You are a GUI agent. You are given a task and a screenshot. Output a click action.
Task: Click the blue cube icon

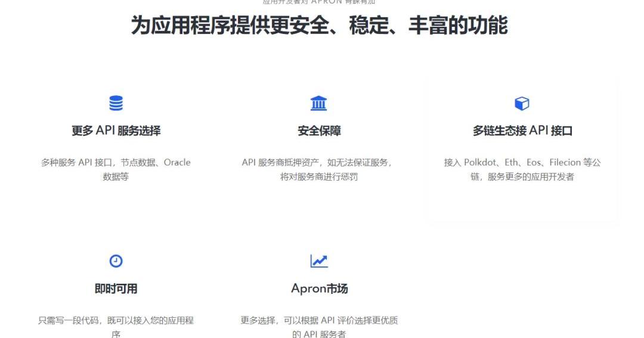522,103
